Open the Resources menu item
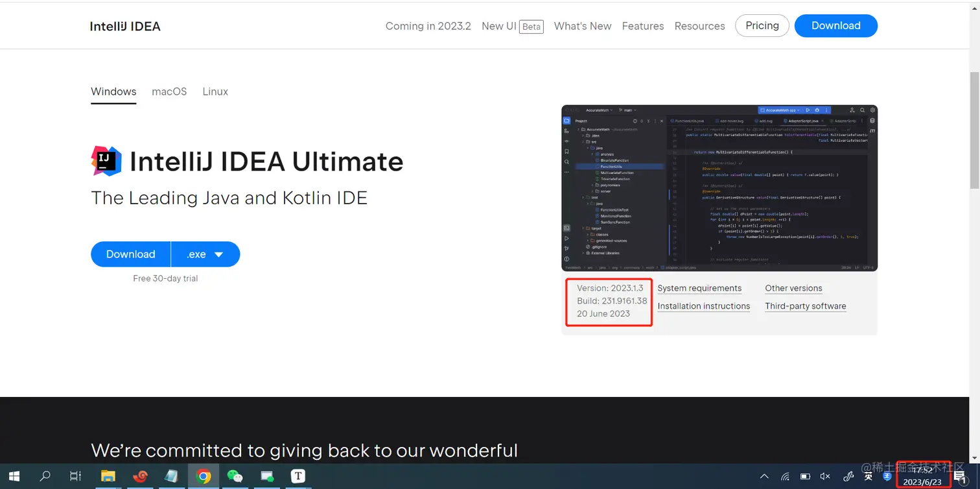The image size is (980, 489). 699,26
